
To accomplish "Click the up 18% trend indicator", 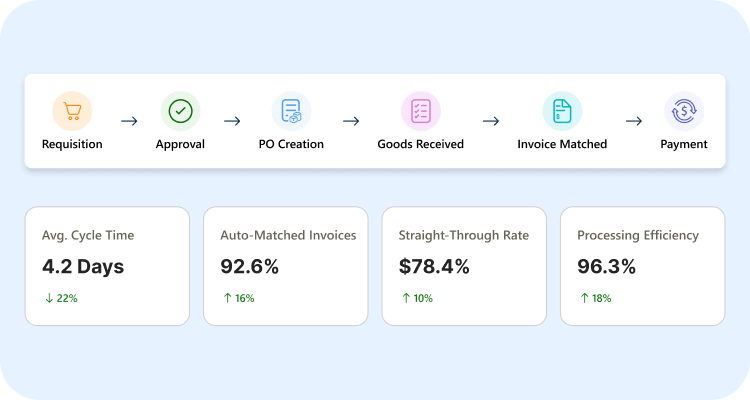I will [596, 298].
